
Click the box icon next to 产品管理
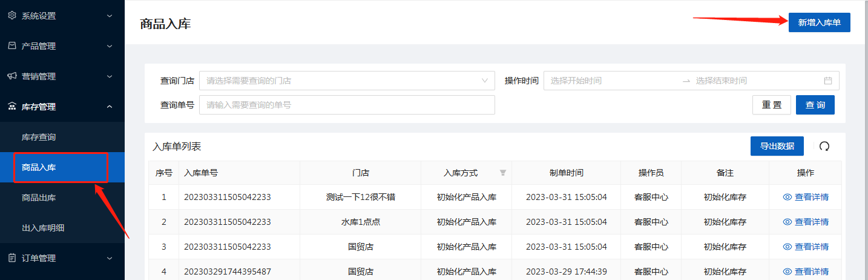12,46
